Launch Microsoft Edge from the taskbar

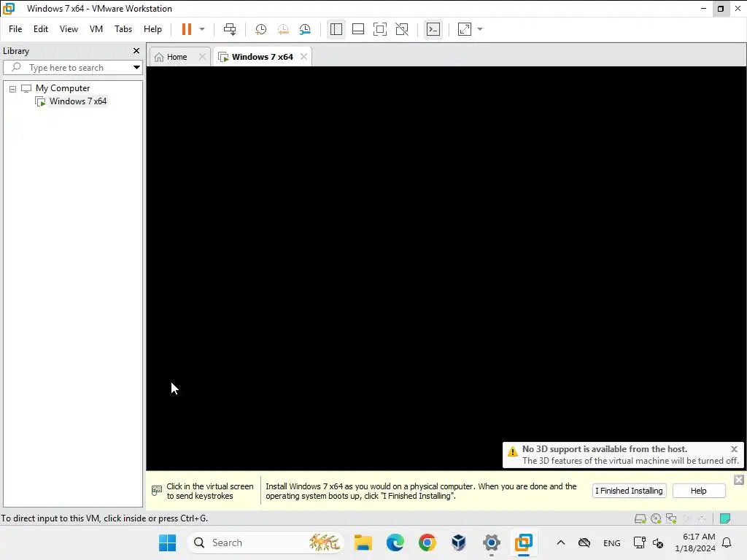(x=395, y=542)
